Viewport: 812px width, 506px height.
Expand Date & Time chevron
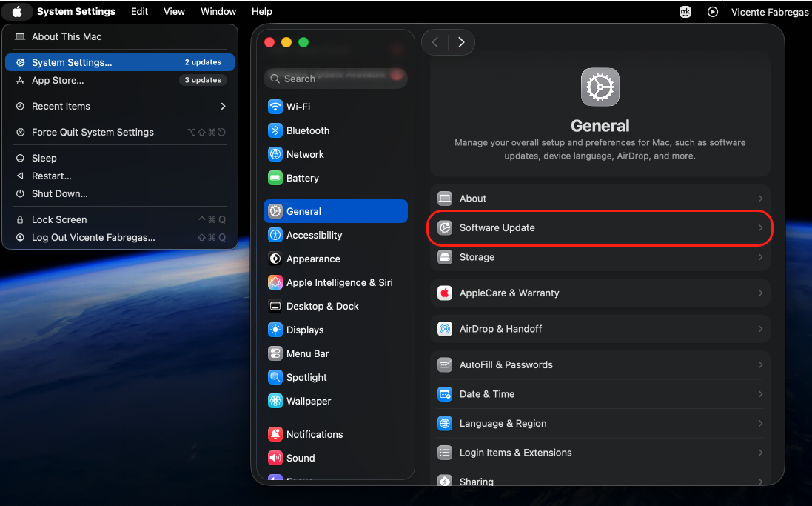pos(760,394)
